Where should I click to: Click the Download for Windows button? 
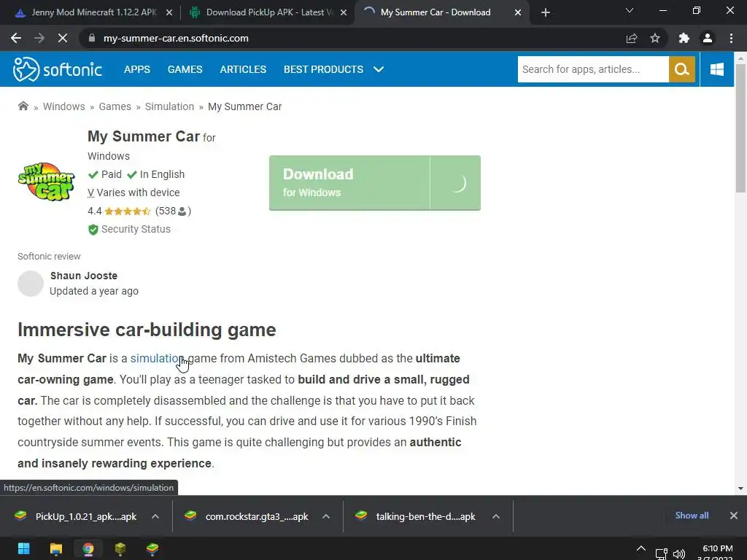(374, 183)
